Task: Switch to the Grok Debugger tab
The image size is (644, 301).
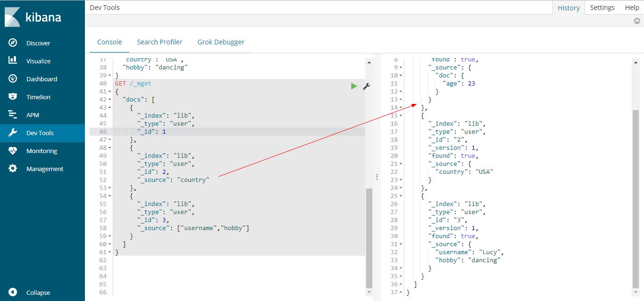Action: coord(221,42)
